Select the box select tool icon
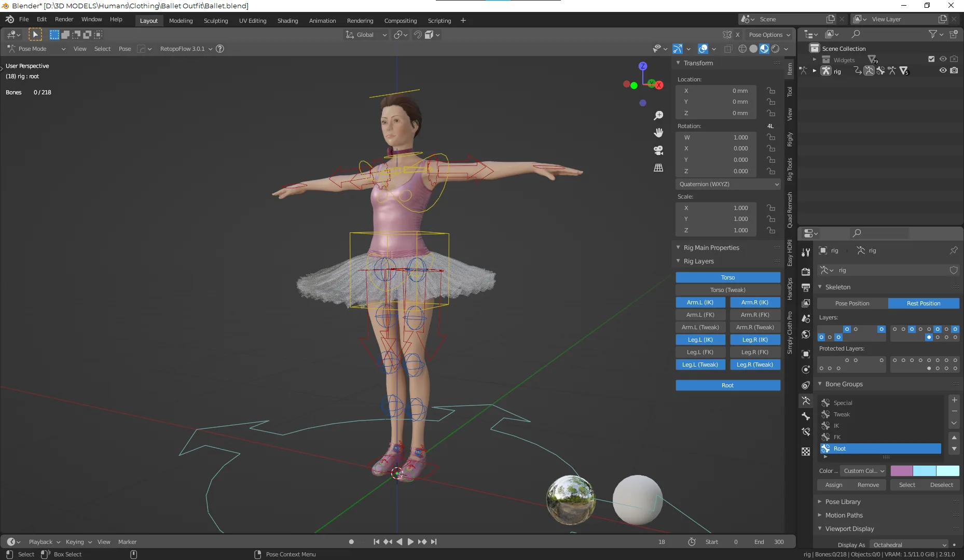 point(35,35)
